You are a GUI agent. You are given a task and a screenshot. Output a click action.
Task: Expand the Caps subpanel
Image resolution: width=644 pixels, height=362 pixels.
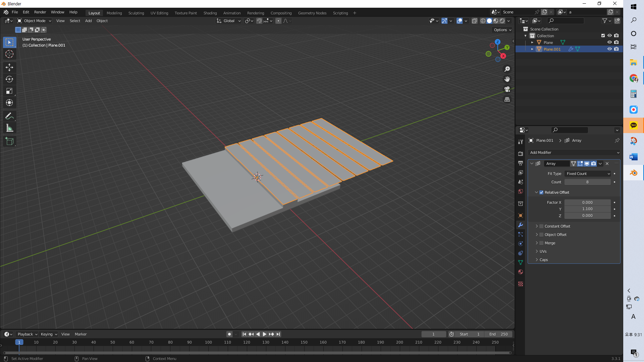tap(543, 260)
